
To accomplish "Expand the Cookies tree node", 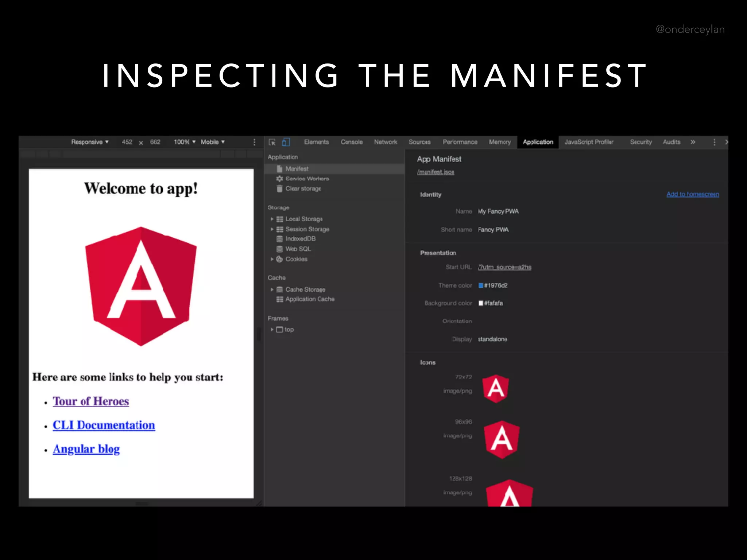I will 272,259.
